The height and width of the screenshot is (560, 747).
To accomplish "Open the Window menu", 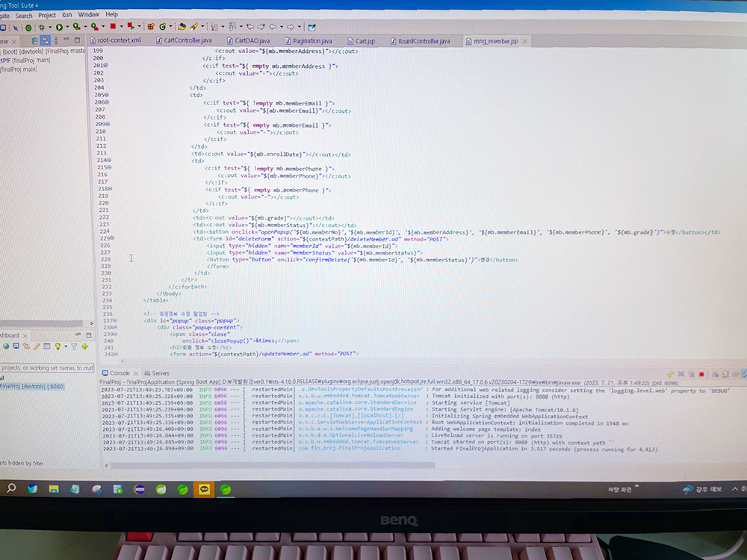I will click(88, 14).
